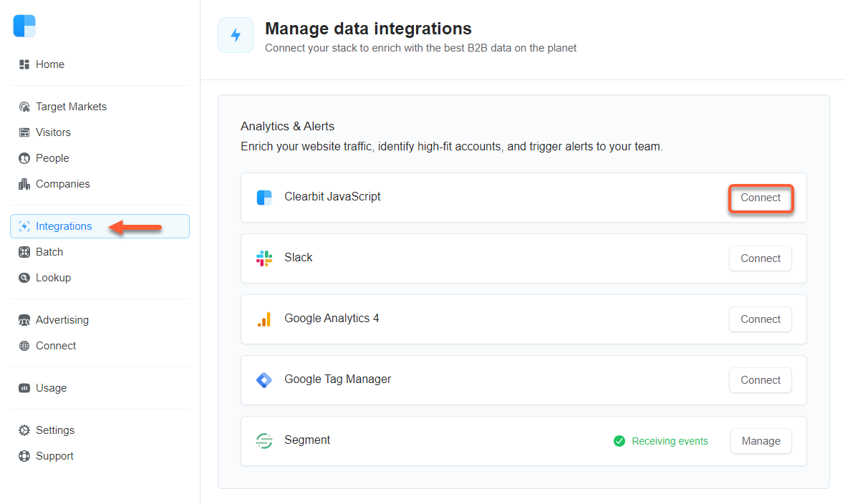The width and height of the screenshot is (845, 504).
Task: Click the green Receiving events checkmark
Action: [619, 441]
